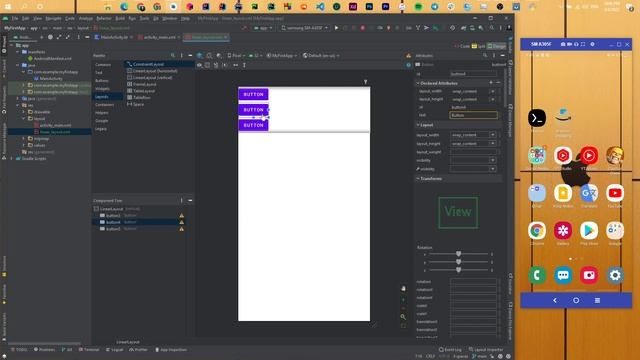The image size is (640, 360).
Task: Open Chrome app on phone mirror
Action: click(x=537, y=231)
